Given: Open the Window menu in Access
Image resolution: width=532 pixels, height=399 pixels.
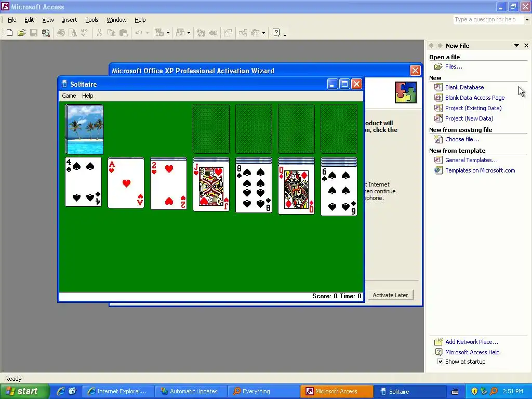Looking at the screenshot, I should tap(116, 20).
